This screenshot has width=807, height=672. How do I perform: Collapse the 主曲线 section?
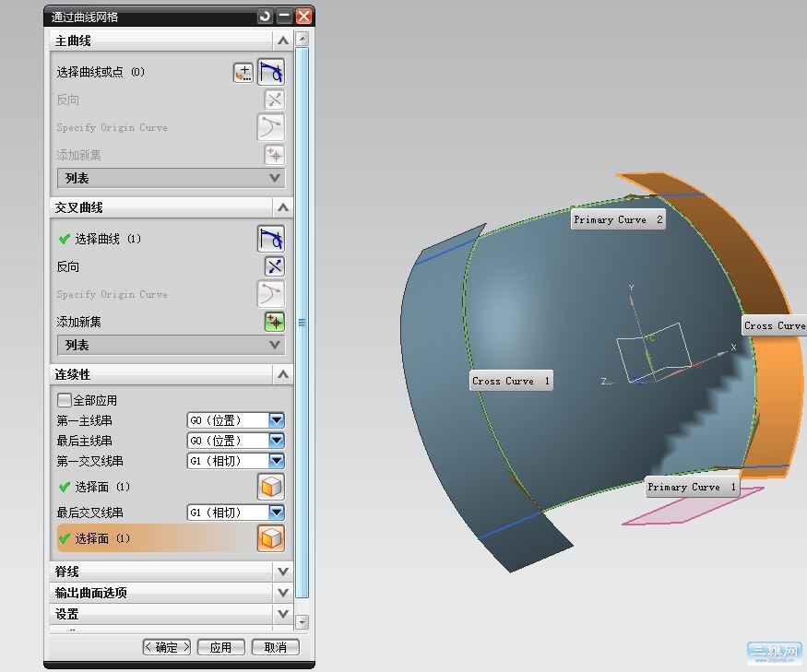tap(282, 41)
